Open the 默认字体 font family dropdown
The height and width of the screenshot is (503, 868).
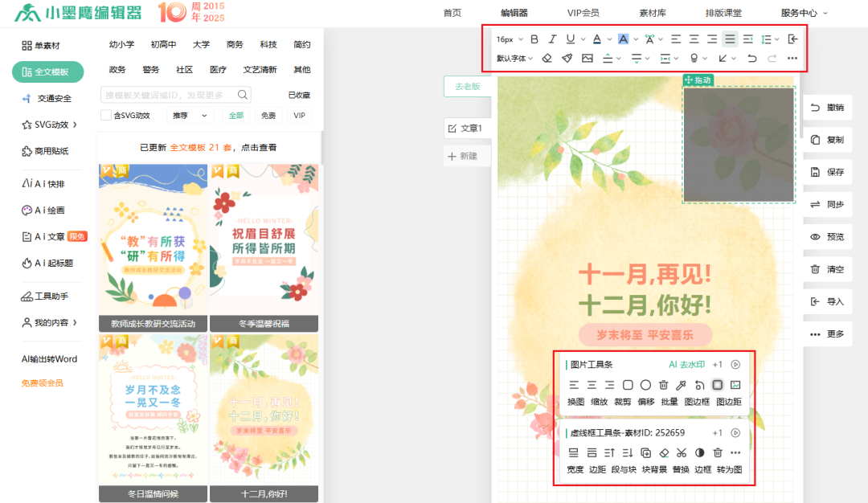[x=514, y=58]
